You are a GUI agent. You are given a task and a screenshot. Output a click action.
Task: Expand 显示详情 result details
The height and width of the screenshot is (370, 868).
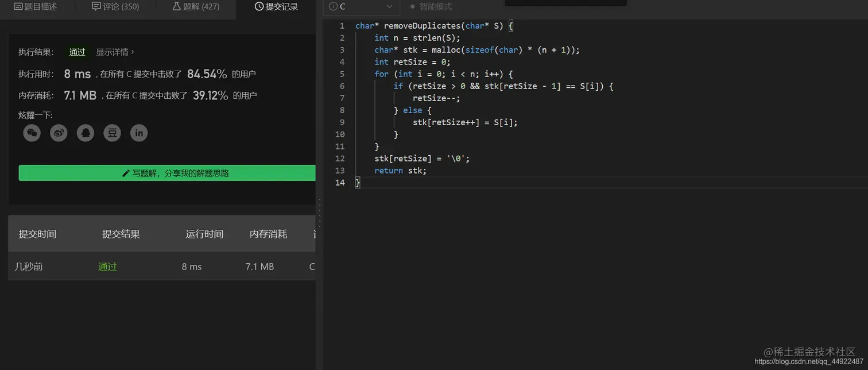[x=115, y=52]
